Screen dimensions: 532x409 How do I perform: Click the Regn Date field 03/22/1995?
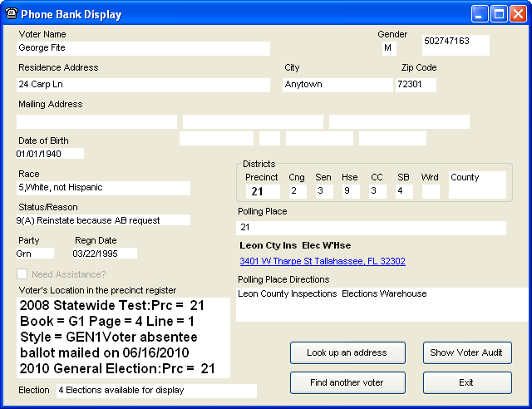[x=105, y=254]
